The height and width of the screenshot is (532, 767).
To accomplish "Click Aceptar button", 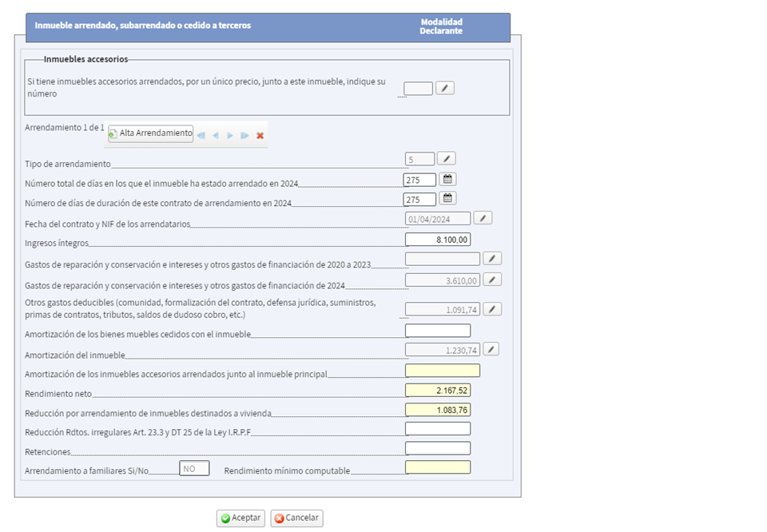I will coord(240,518).
